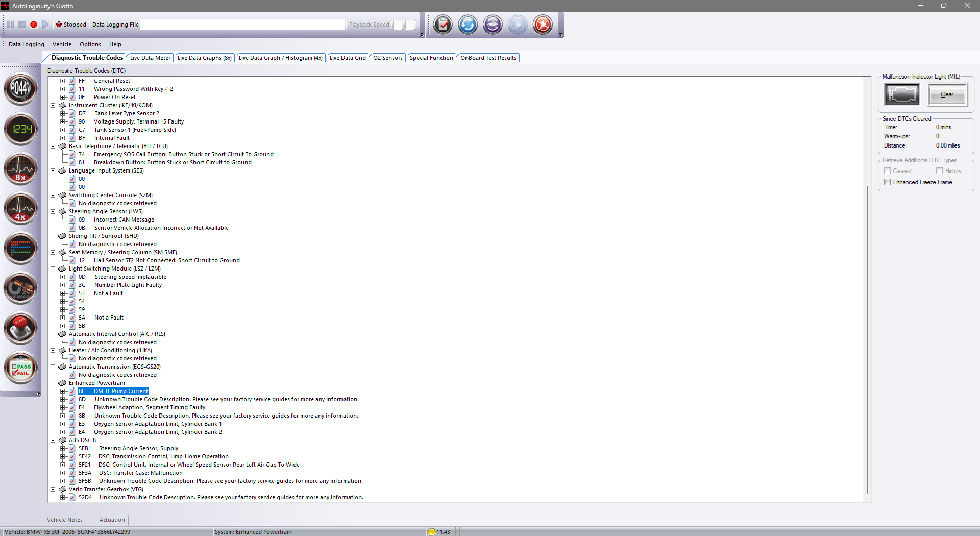Open the Vehicle Notes bottom tab
The width and height of the screenshot is (980, 536).
click(65, 520)
